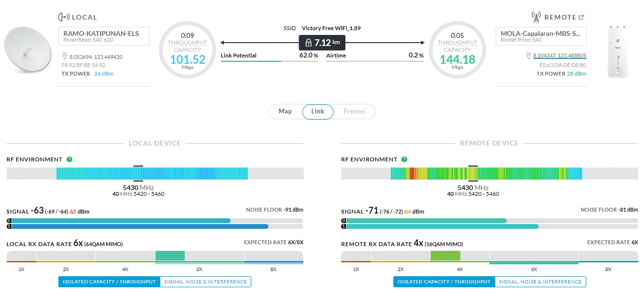Switch local view to Signal, Noise & Interference

point(205,282)
